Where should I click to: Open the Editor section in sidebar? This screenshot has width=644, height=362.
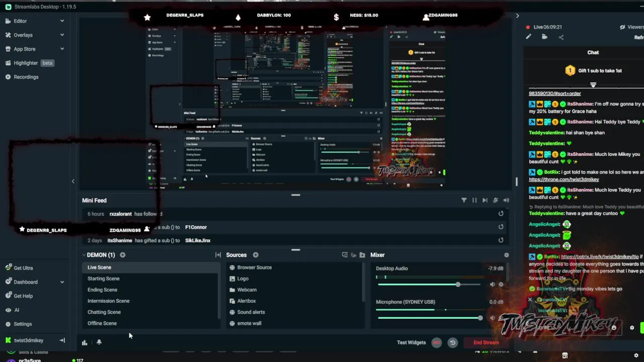click(20, 21)
